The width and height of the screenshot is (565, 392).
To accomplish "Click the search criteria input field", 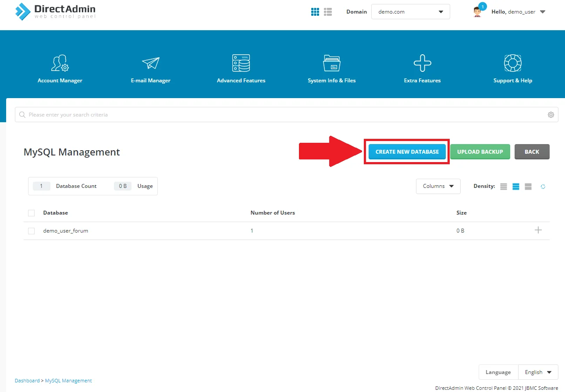I will (x=281, y=115).
